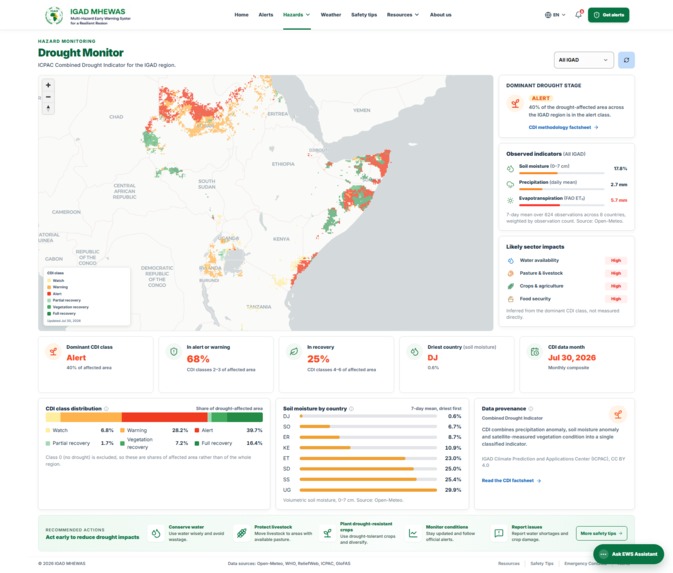Open the EN language selector
The height and width of the screenshot is (573, 673).
point(555,15)
